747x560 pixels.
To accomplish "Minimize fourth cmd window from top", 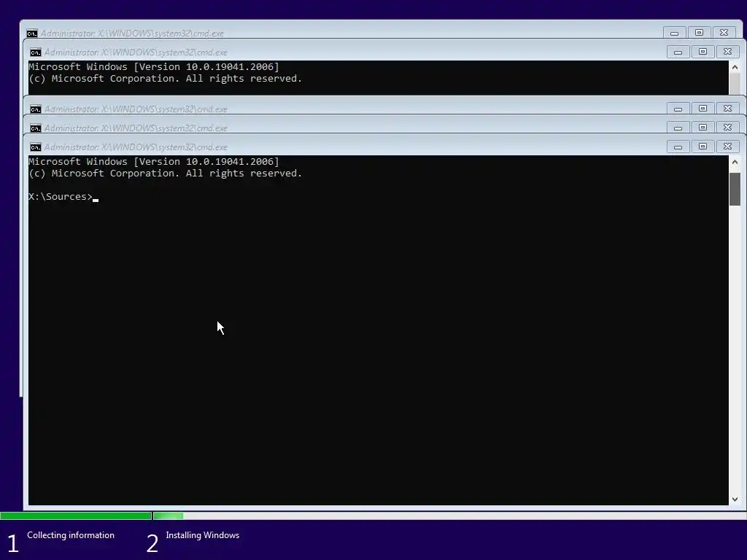I will [x=678, y=128].
